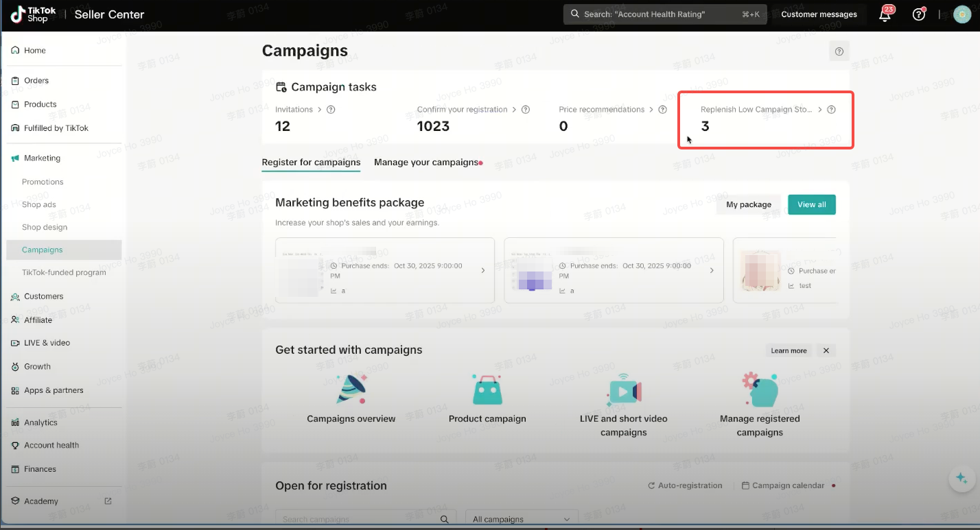Screen dimensions: 980x530
Task: Open Promotions in the Marketing sidebar
Action: click(x=43, y=182)
